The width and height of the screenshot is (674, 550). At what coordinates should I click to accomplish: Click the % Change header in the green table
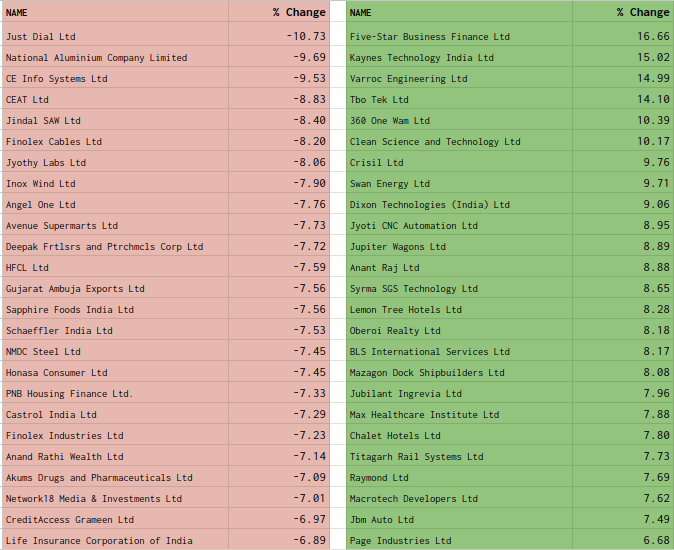click(623, 12)
